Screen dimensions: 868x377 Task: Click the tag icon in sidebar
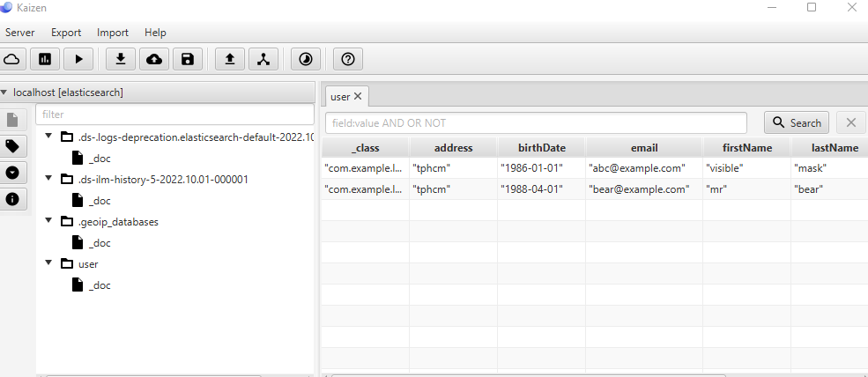coord(12,146)
